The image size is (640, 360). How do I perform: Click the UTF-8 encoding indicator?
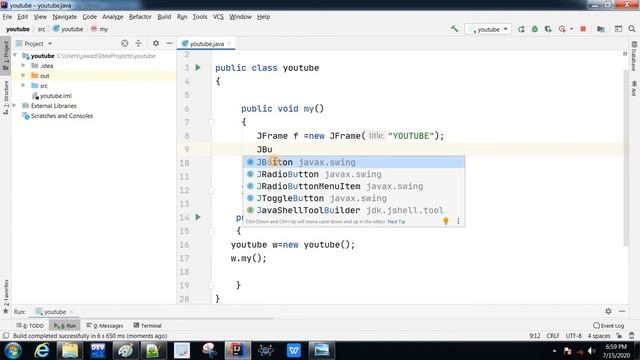(573, 336)
